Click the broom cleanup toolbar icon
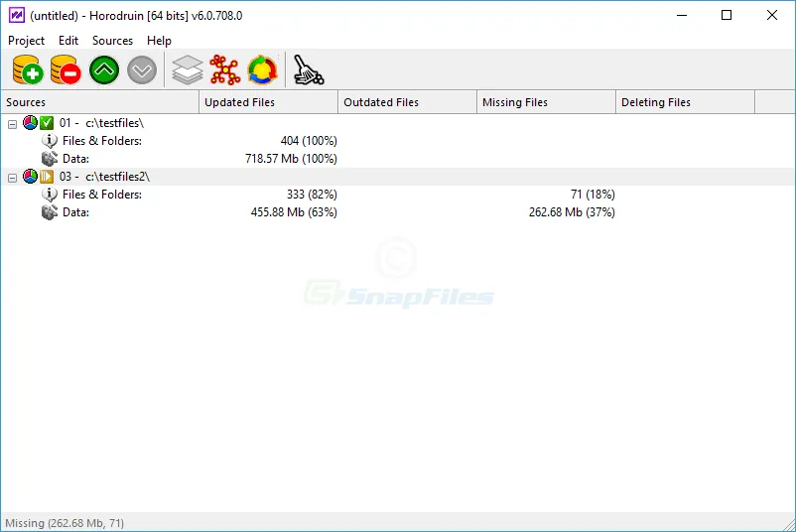The width and height of the screenshot is (796, 532). 308,69
